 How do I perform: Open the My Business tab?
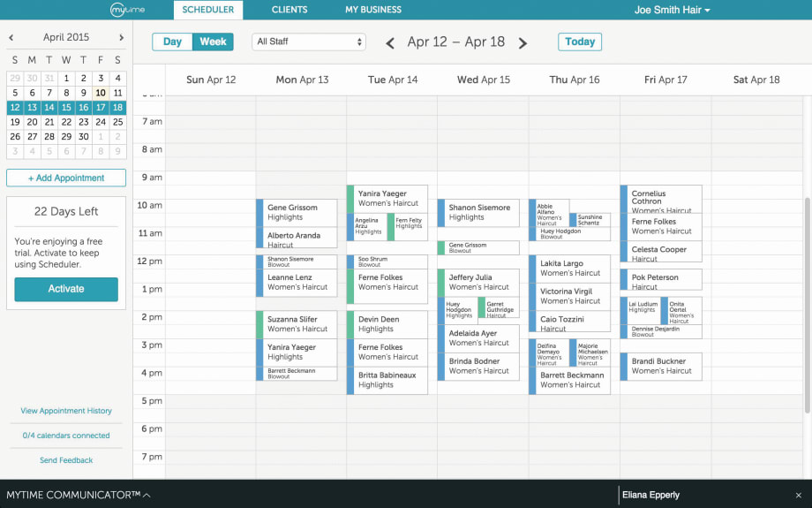(x=373, y=10)
